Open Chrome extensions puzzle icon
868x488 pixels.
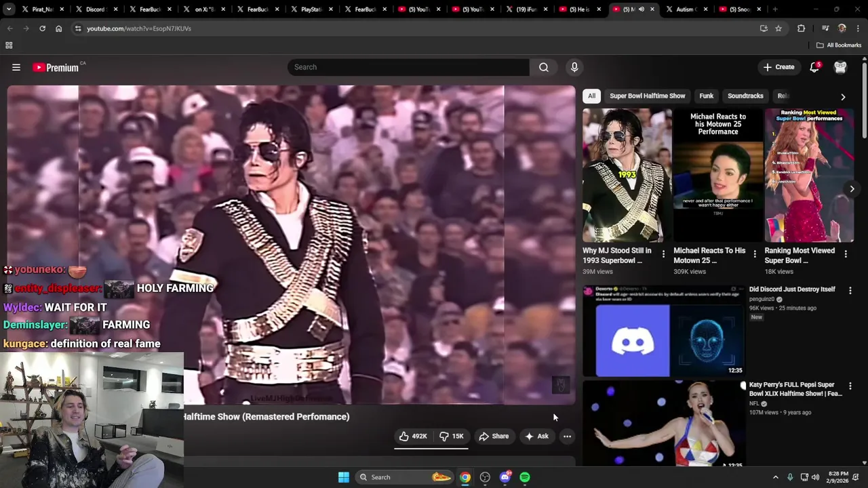[801, 28]
